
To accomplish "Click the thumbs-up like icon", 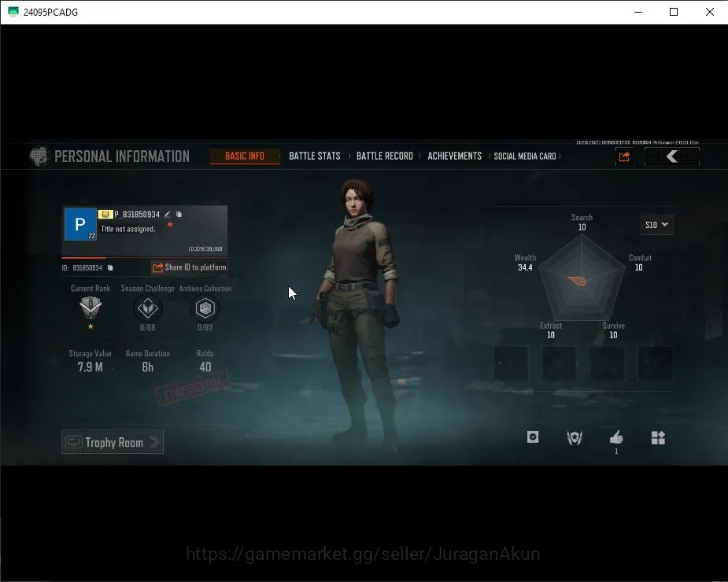I will 616,437.
